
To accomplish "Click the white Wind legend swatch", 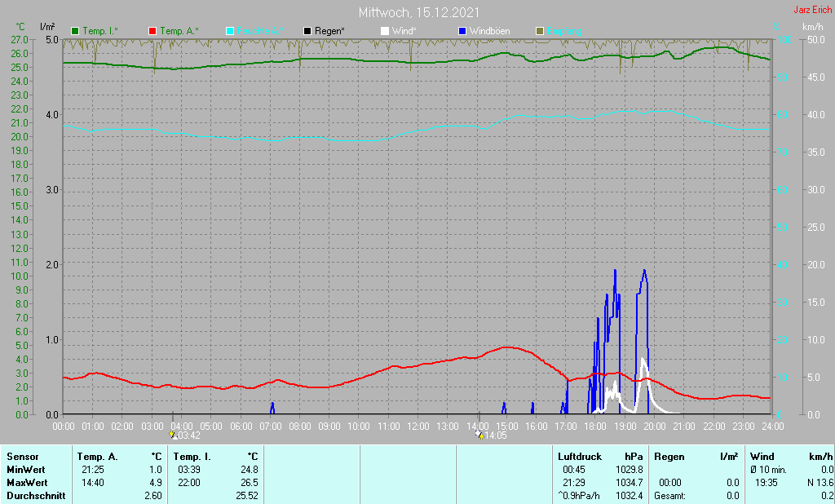I will coord(385,31).
